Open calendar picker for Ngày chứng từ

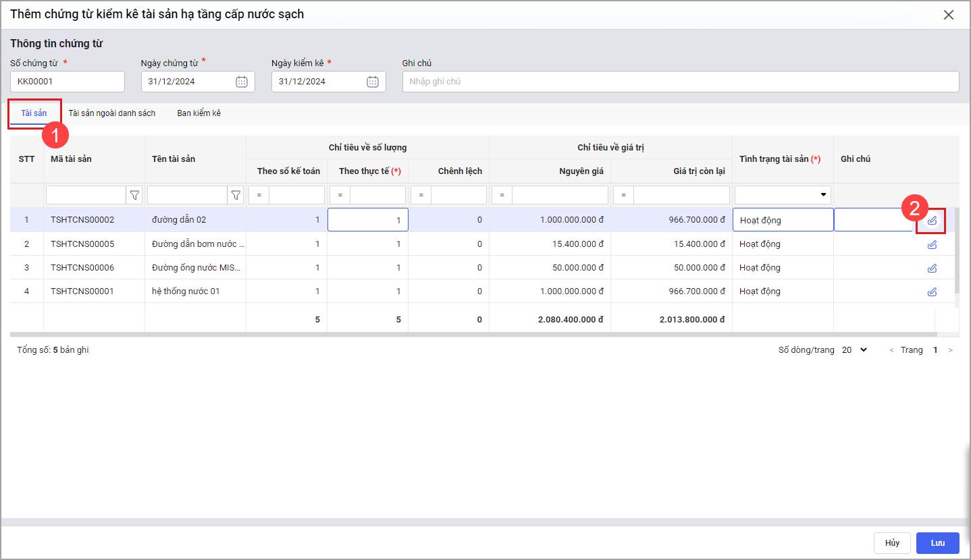(242, 82)
